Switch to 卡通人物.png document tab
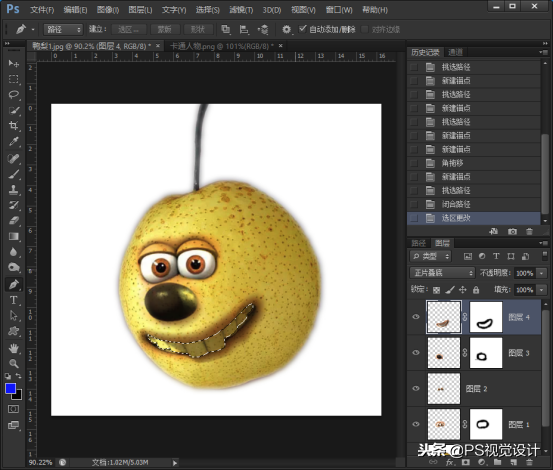Viewport: 553px width, 470px height. [222, 46]
